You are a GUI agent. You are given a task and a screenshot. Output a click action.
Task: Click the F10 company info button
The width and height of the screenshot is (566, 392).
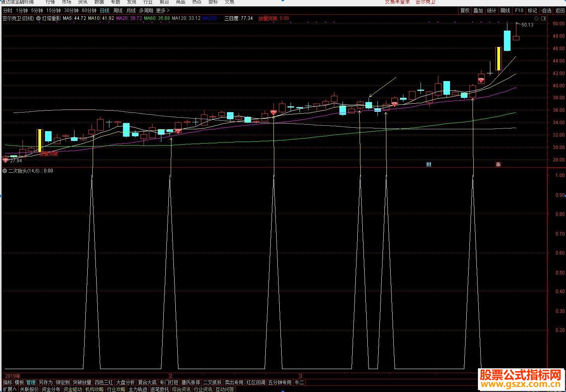pos(519,11)
